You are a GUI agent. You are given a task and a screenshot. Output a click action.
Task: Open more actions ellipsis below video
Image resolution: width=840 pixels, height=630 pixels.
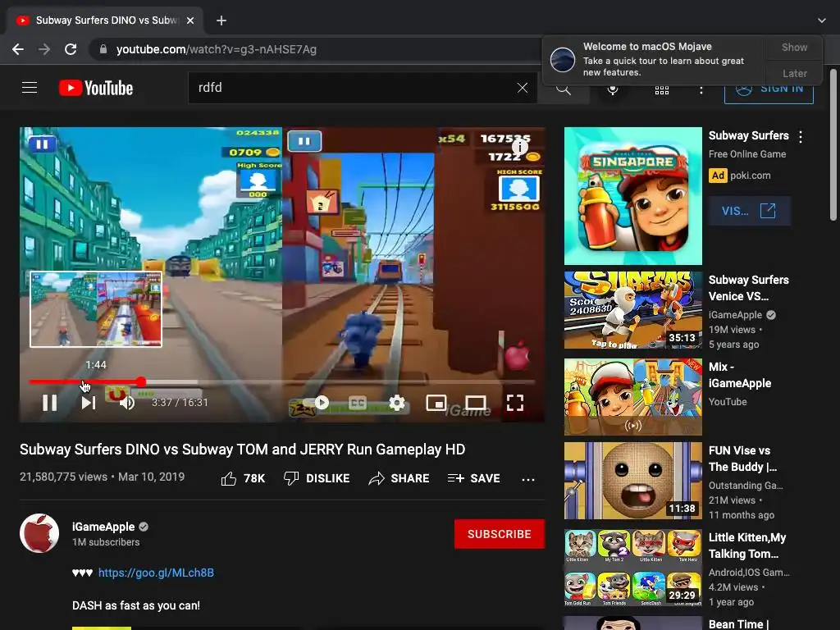click(x=528, y=479)
